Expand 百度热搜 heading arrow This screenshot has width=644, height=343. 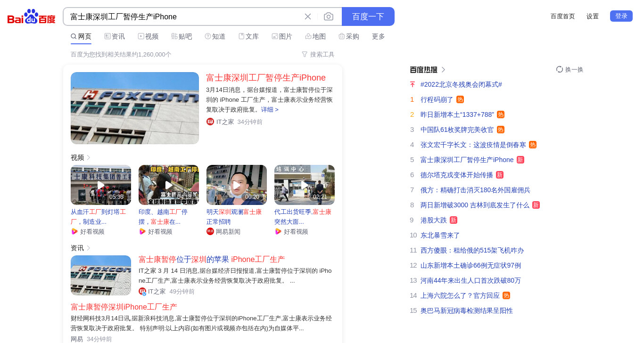[x=443, y=70]
